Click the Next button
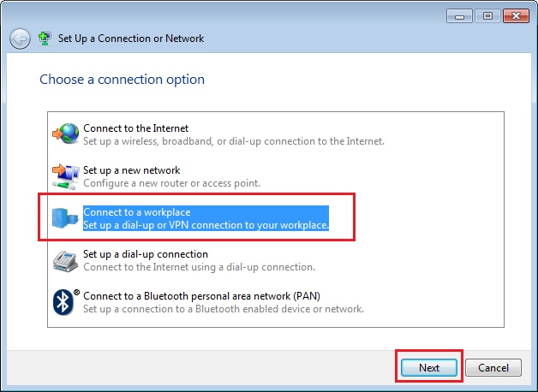The height and width of the screenshot is (392, 538). 429,368
